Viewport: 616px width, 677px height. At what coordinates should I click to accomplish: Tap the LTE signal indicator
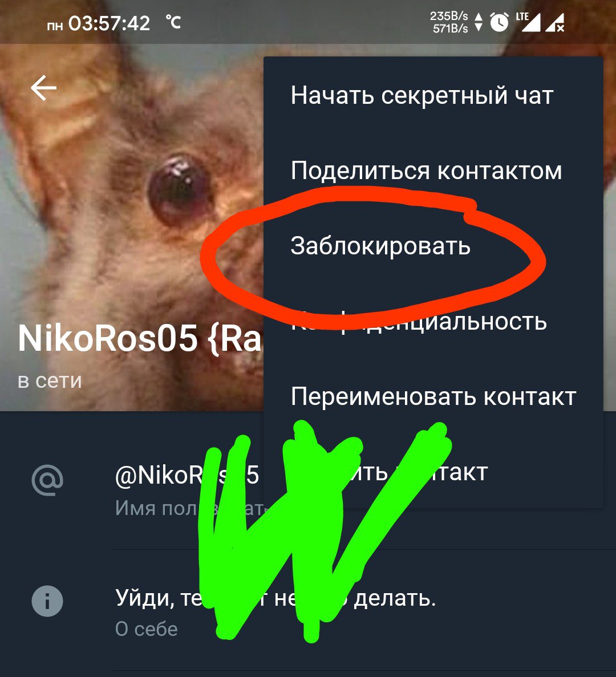tap(528, 22)
